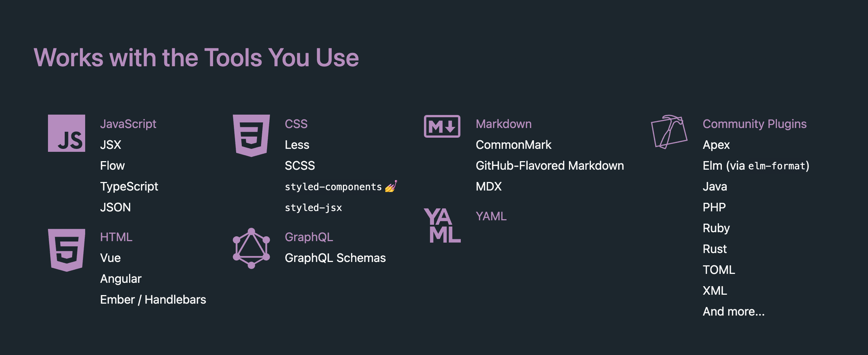Screen dimensions: 868x355
Task: Click the CSS3 shield icon
Action: [x=251, y=135]
